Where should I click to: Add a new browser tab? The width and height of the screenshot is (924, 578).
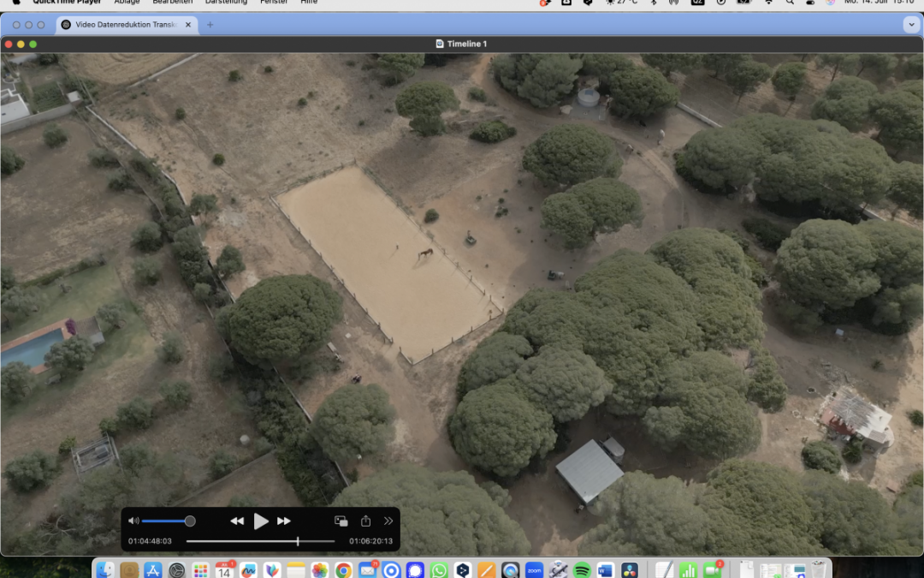tap(210, 25)
